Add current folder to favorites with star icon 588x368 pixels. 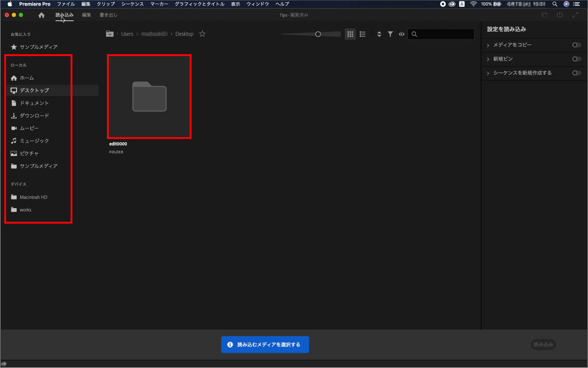[x=202, y=34]
